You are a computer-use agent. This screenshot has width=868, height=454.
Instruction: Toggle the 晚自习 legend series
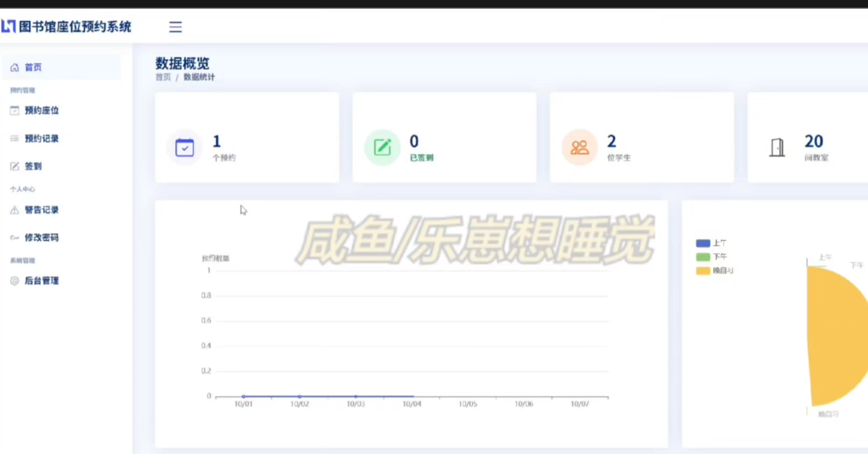coord(714,271)
